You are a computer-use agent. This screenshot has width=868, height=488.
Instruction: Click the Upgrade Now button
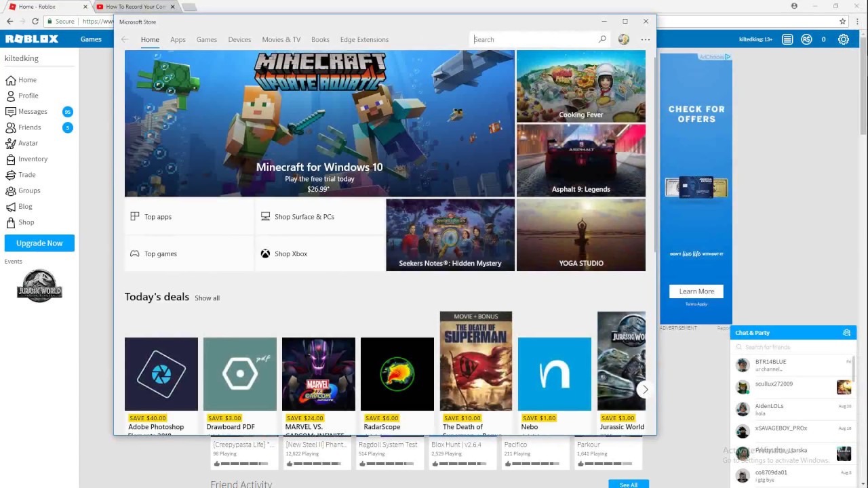tap(39, 243)
